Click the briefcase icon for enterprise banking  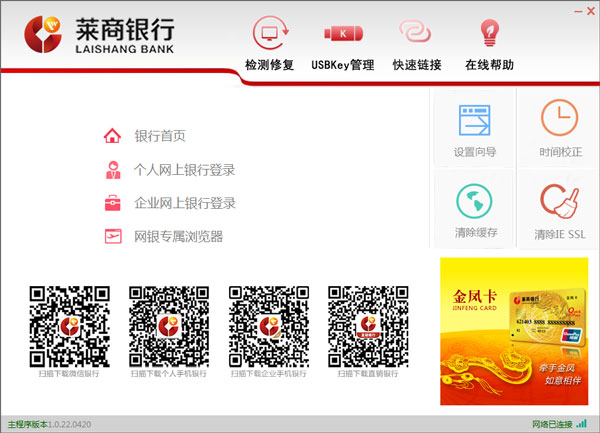[112, 203]
